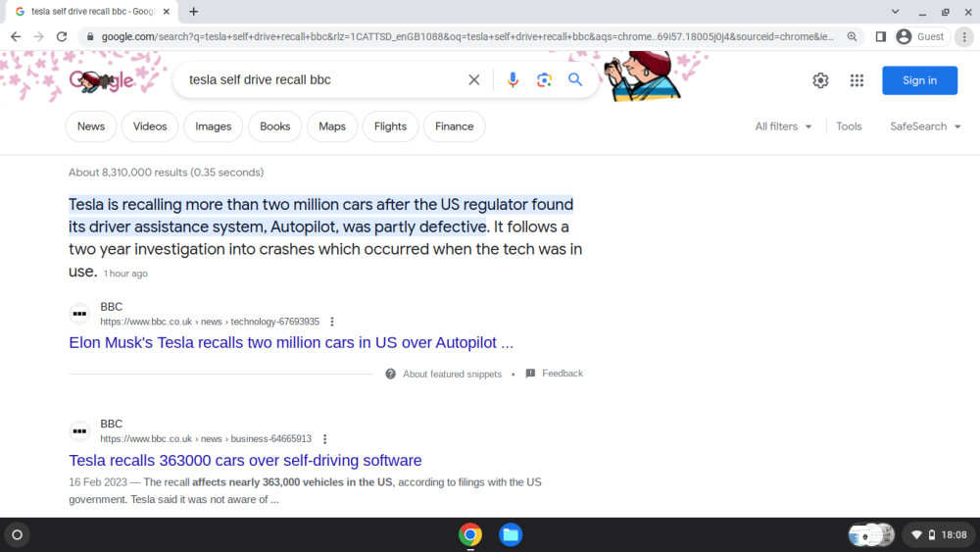Click BBC favicon of the business-64665913 result
This screenshot has width=980, height=552.
tap(79, 431)
